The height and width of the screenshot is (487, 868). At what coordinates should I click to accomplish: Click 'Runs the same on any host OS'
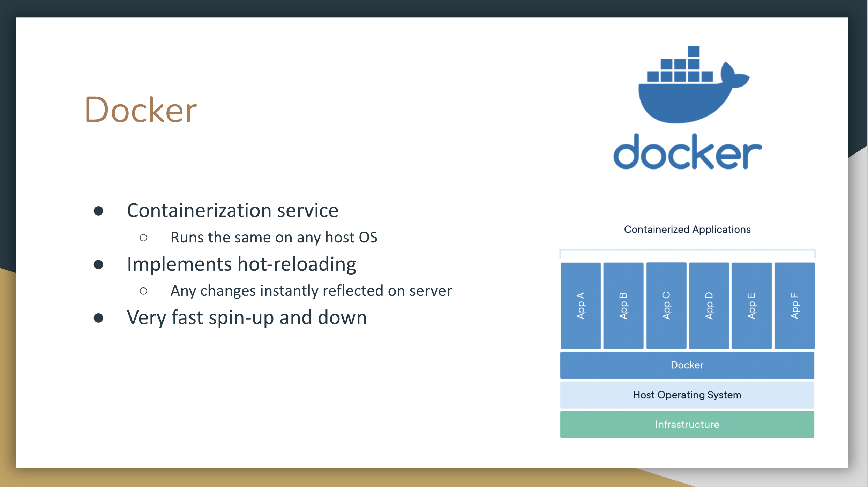coord(274,238)
